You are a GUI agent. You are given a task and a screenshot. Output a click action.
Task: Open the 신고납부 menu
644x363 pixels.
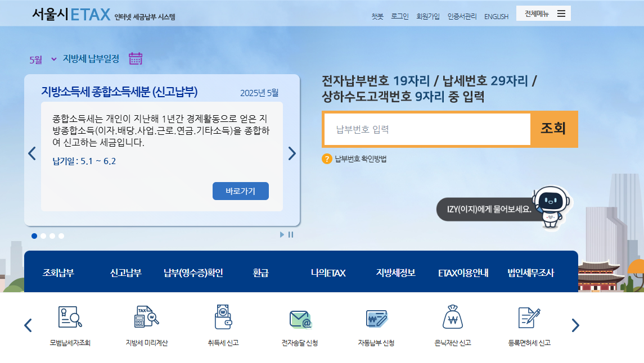click(125, 273)
